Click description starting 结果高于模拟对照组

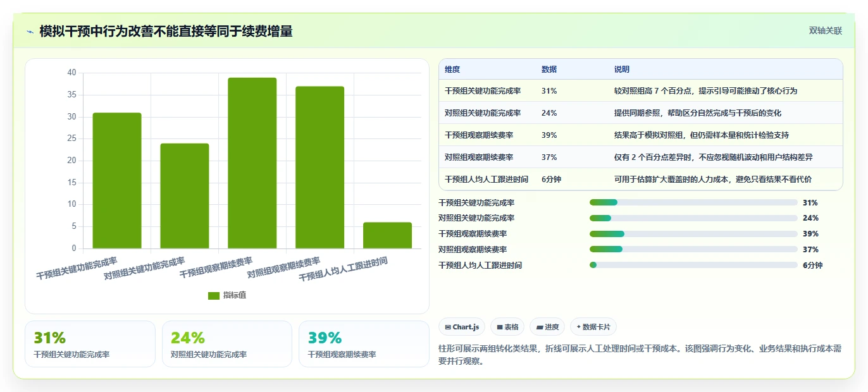(702, 135)
